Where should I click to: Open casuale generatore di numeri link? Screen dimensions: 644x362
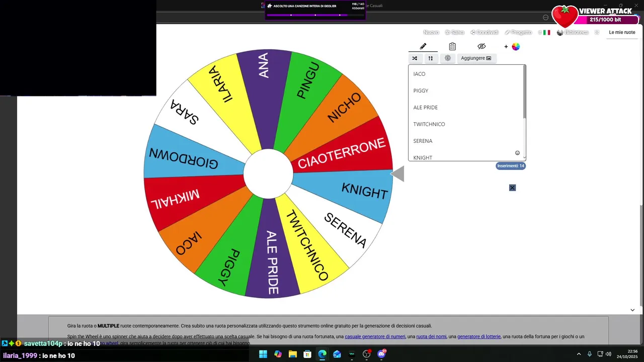pyautogui.click(x=375, y=336)
